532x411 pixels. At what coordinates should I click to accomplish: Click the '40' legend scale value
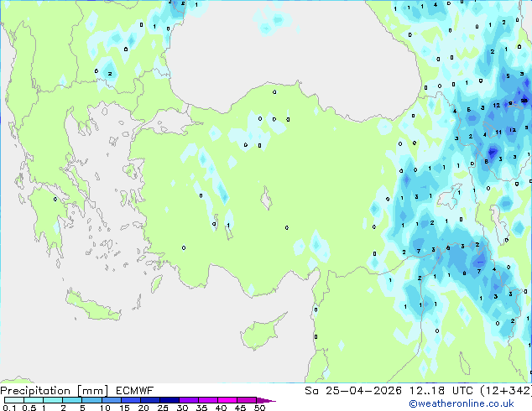pyautogui.click(x=221, y=408)
